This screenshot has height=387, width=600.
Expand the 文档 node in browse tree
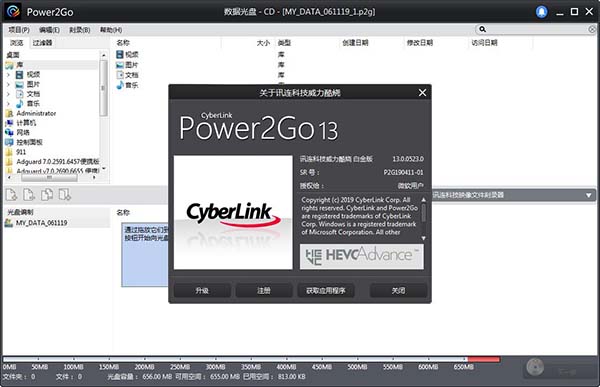[x=8, y=94]
